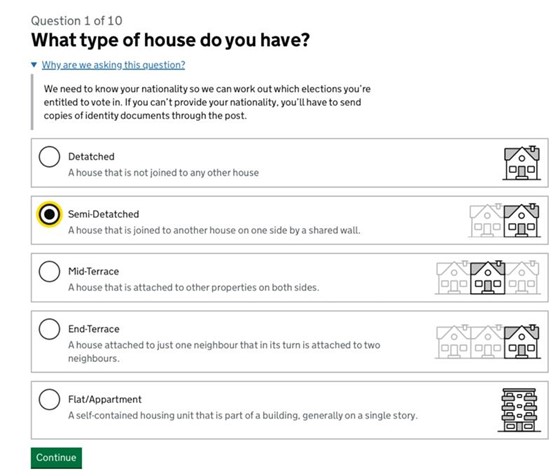Click the End-Terrace houses icon
Viewport: 560px width, 476px height.
coord(488,341)
